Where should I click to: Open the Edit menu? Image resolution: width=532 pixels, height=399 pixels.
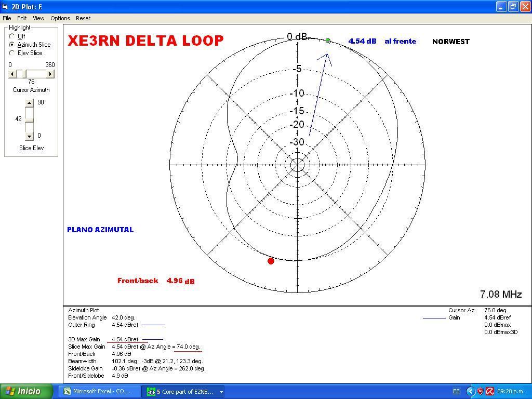click(x=22, y=18)
